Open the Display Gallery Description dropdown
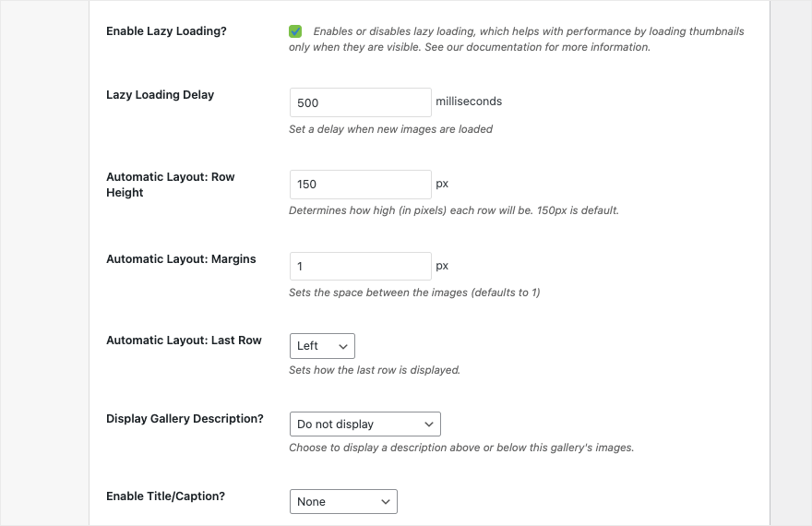The width and height of the screenshot is (812, 526). pos(365,424)
